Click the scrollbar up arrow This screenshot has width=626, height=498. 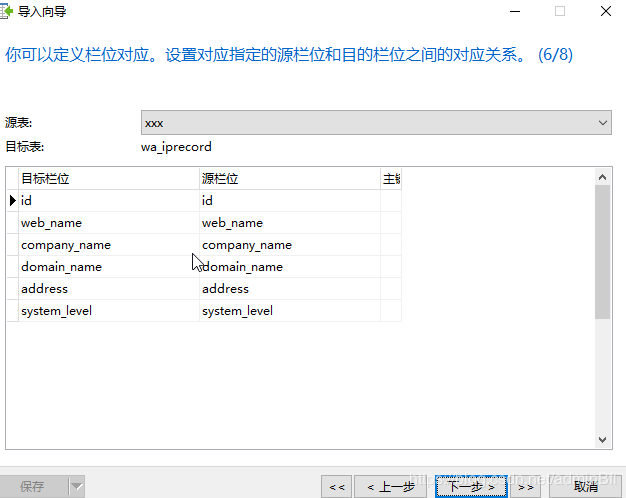pos(602,177)
